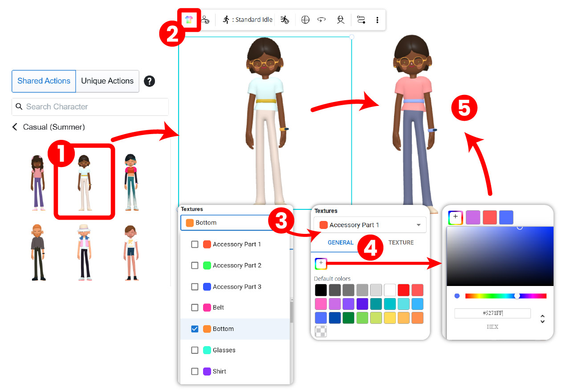The height and width of the screenshot is (392, 570).
Task: Check the Glasses checkbox in the Textures list
Action: tap(195, 350)
